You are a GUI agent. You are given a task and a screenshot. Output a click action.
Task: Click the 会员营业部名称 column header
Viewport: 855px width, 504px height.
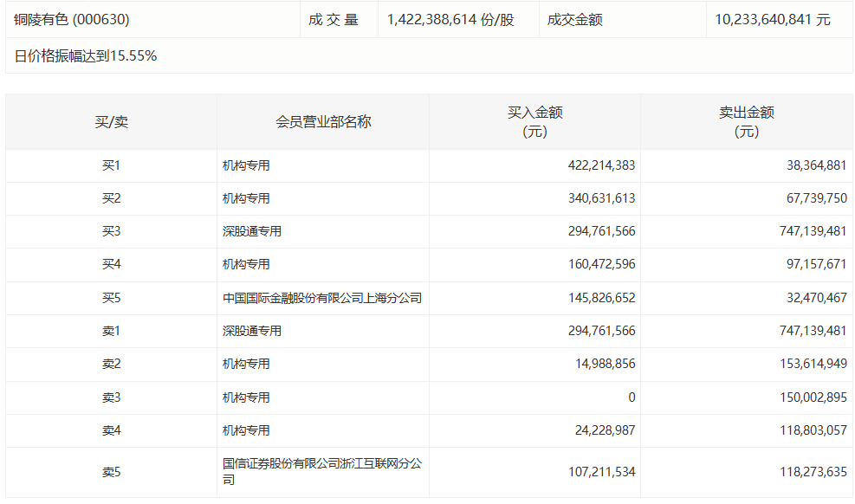(323, 122)
